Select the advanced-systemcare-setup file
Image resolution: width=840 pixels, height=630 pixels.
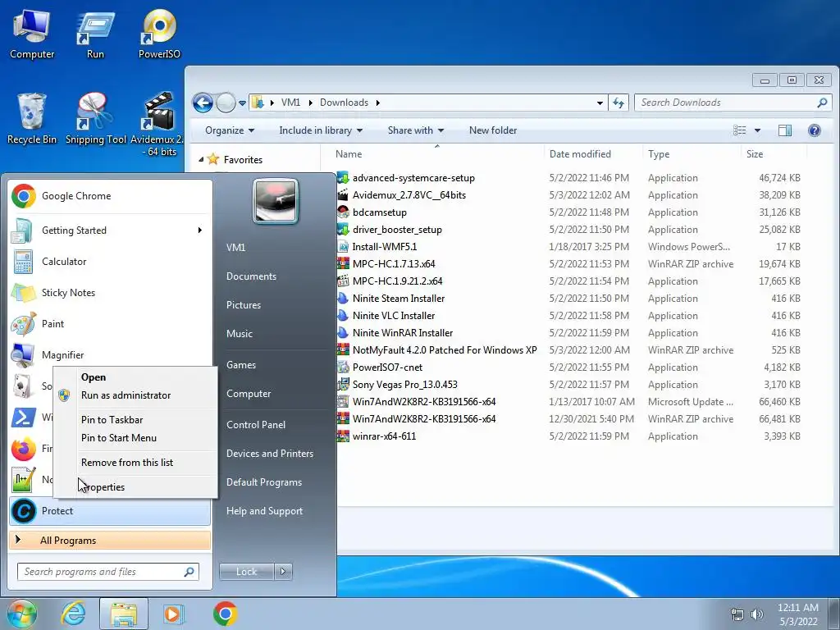(413, 178)
